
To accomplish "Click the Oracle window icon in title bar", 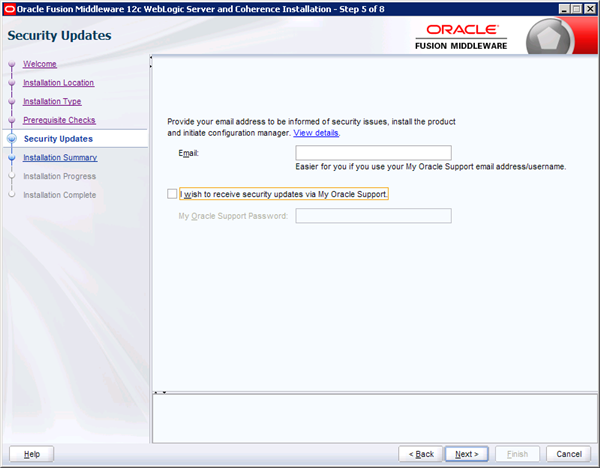I will coord(10,9).
